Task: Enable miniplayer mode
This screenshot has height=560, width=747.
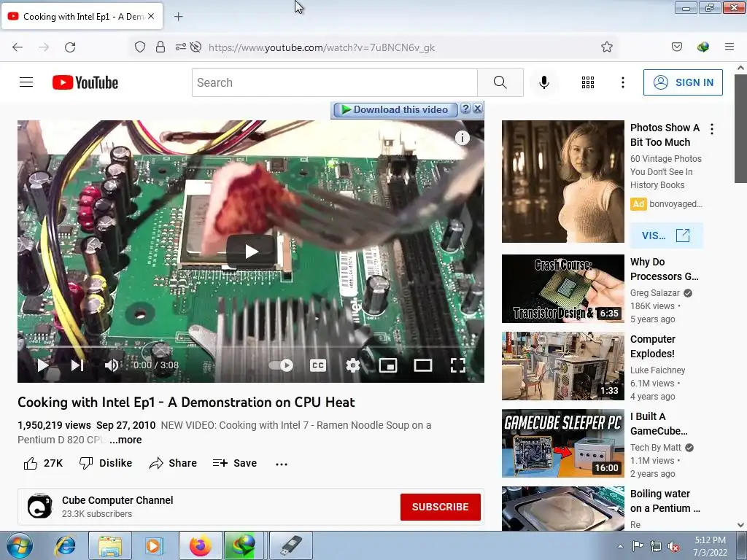Action: tap(388, 365)
